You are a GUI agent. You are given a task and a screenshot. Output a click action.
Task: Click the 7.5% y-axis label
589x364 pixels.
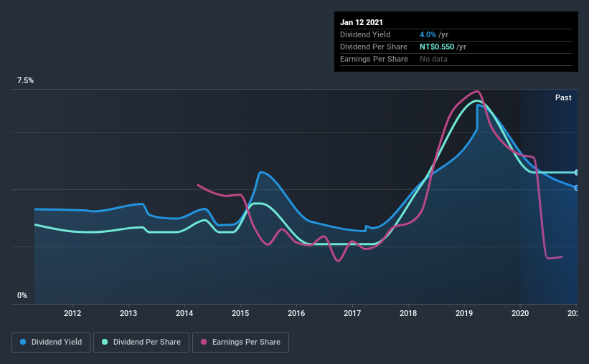pyautogui.click(x=25, y=81)
